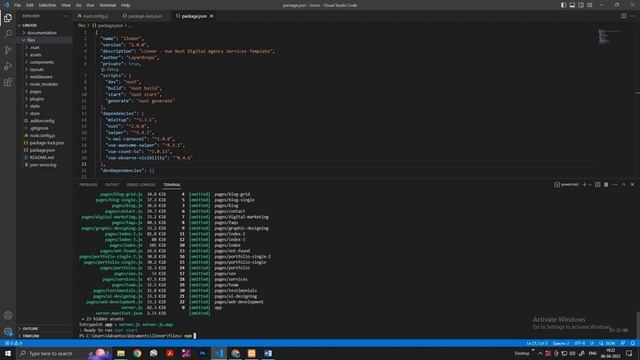The width and height of the screenshot is (640, 360).
Task: Switch to the Problems panel tab
Action: (88, 185)
